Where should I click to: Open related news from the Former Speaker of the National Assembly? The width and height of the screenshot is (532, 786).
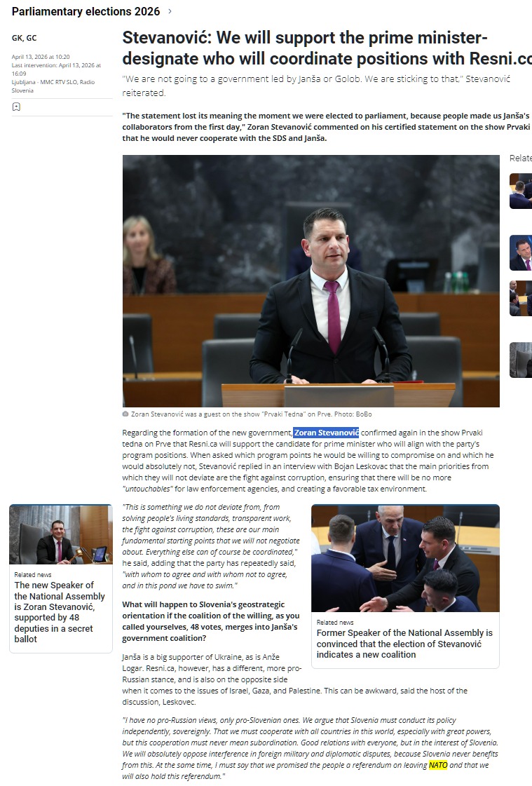click(404, 644)
